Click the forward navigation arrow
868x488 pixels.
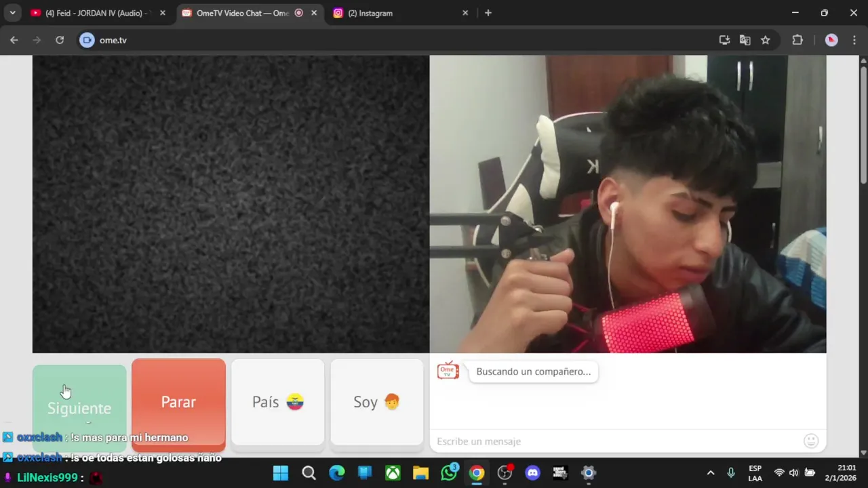(x=37, y=40)
